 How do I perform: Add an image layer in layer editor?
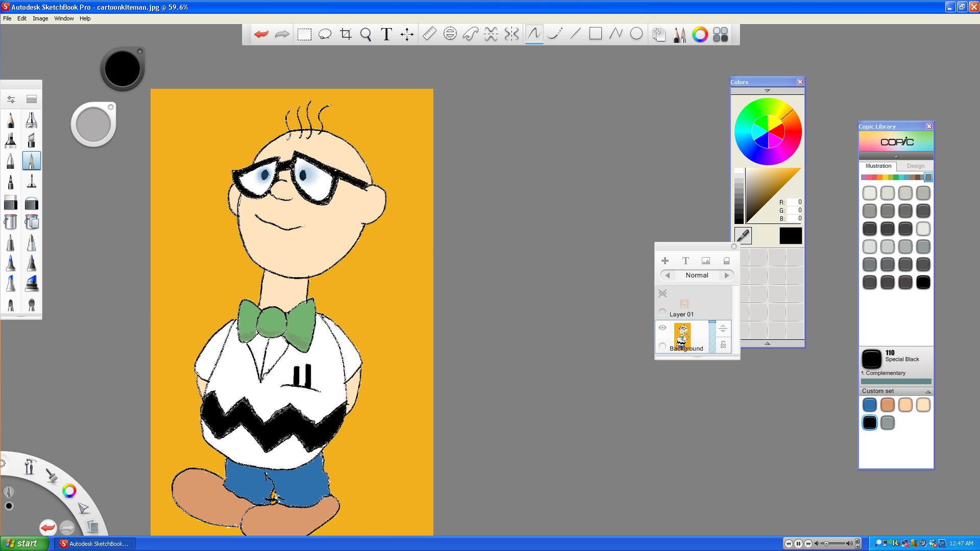pyautogui.click(x=706, y=261)
